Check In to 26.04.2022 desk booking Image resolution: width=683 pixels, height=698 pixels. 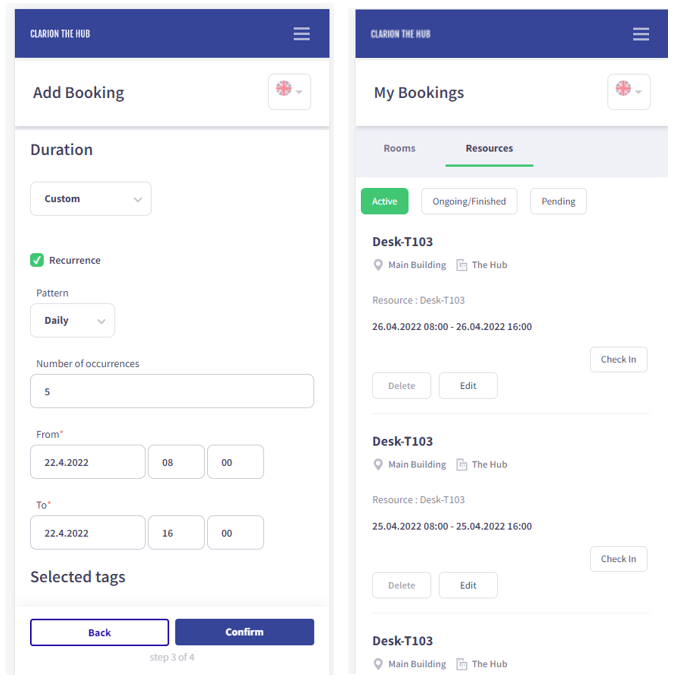pos(618,360)
